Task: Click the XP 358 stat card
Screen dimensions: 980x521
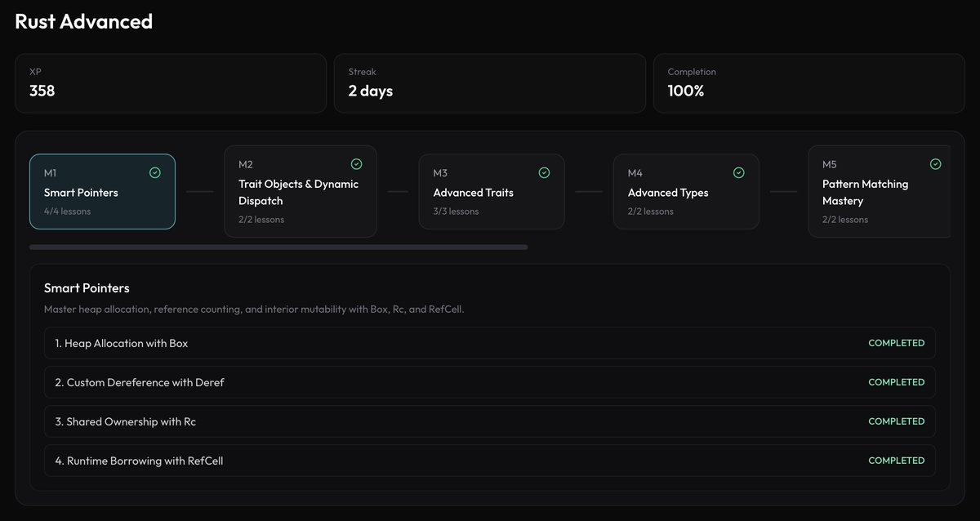Action: coord(171,83)
